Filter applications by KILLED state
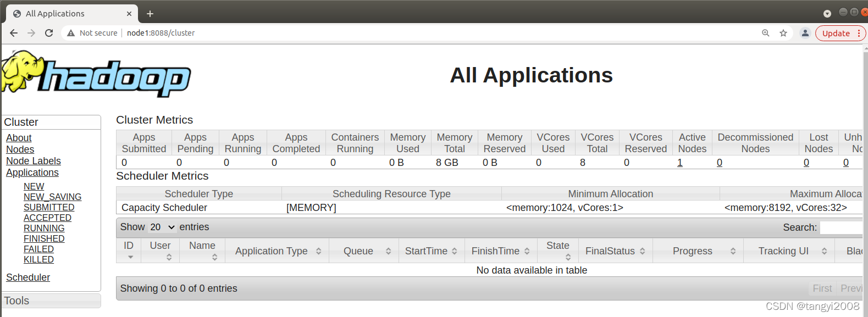This screenshot has width=868, height=317. [x=38, y=259]
